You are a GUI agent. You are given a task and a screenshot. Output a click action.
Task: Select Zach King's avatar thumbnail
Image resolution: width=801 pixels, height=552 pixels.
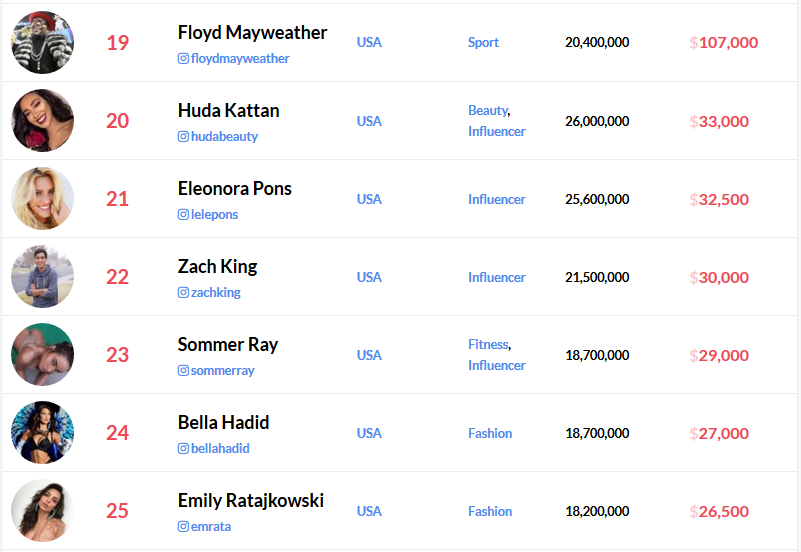tap(42, 276)
